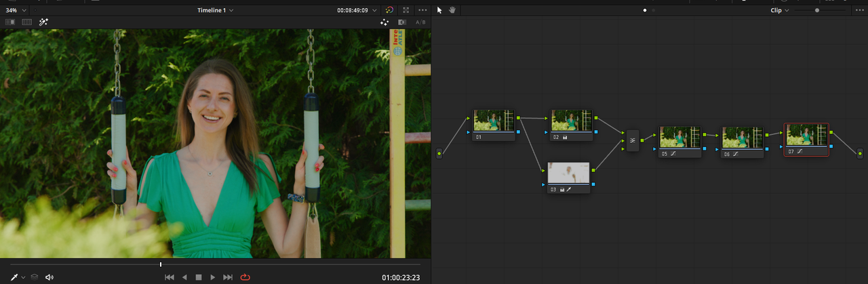This screenshot has width=868, height=284.
Task: Click the curves icon on node 06
Action: [x=736, y=154]
